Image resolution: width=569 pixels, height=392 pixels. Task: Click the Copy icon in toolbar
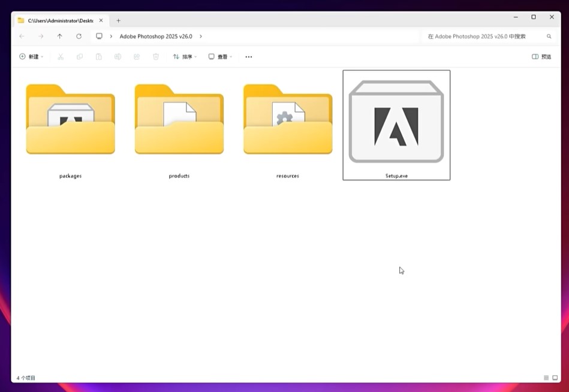coord(80,56)
